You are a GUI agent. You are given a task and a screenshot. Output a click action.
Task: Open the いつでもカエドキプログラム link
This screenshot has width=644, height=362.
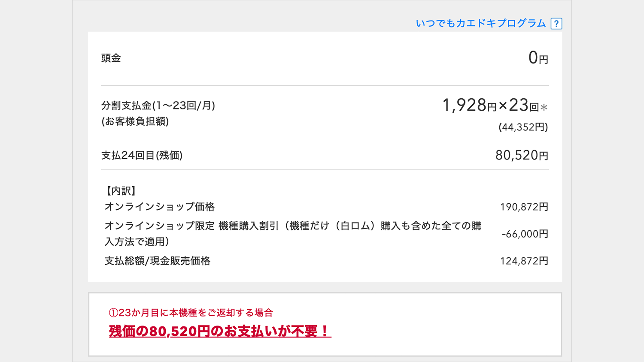480,23
